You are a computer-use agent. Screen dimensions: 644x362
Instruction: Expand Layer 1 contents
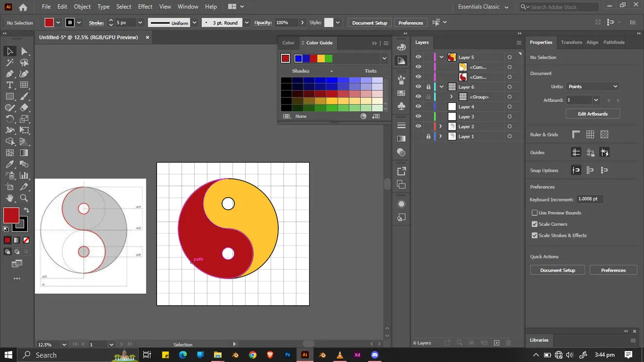coord(441,136)
